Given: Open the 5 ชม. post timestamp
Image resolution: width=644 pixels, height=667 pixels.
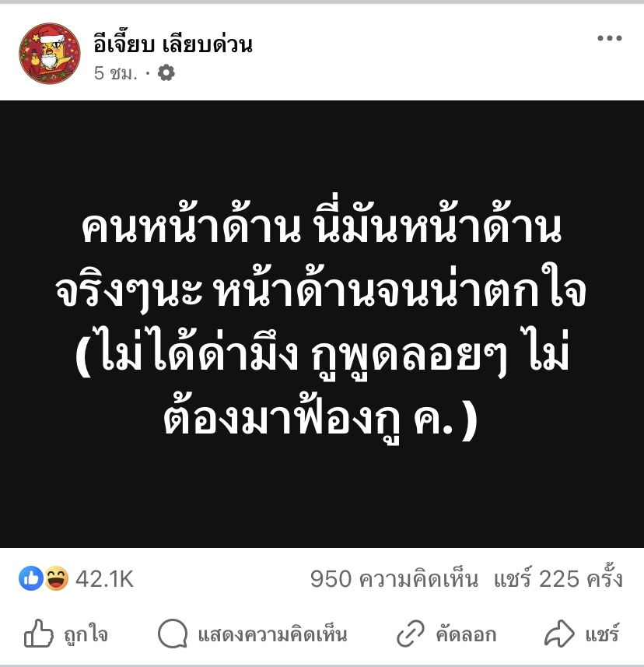Looking at the screenshot, I should coord(116,73).
